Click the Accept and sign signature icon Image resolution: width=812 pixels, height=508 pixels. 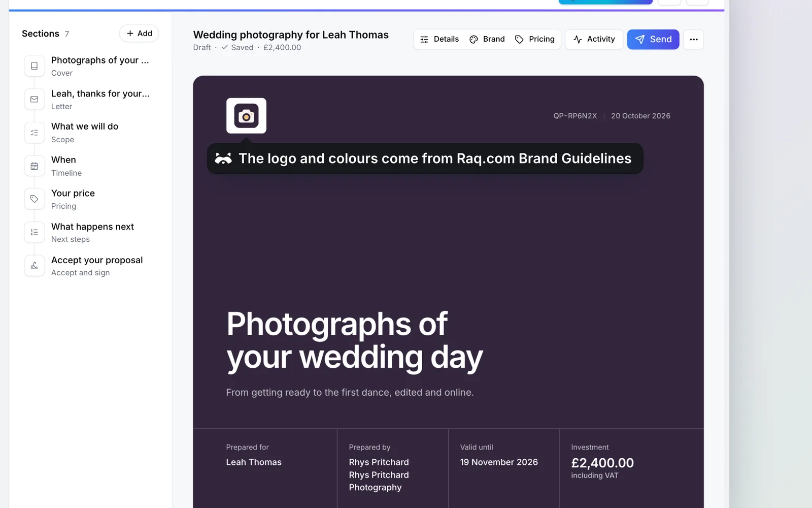point(35,266)
